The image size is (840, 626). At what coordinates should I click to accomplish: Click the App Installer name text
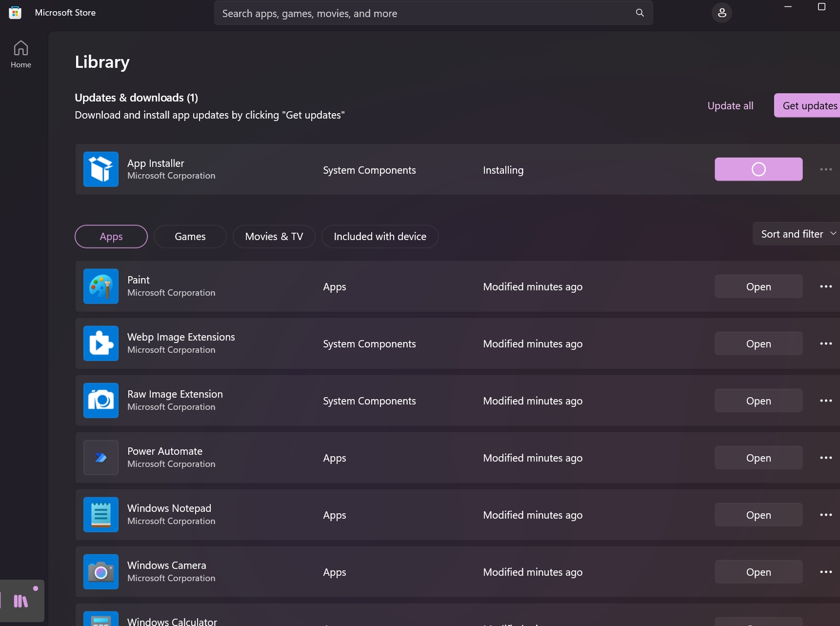tap(156, 163)
